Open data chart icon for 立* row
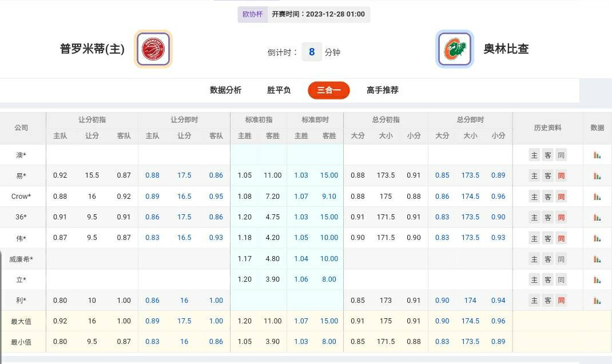This screenshot has width=612, height=364. 597,280
